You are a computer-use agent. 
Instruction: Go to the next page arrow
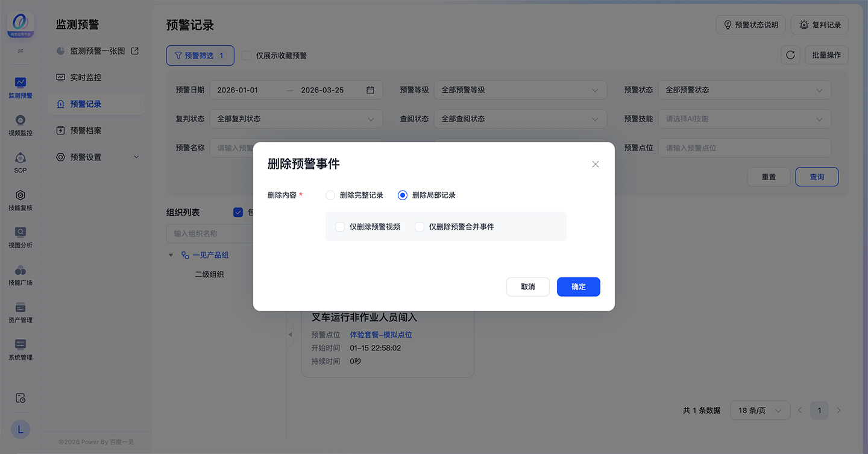(x=838, y=411)
